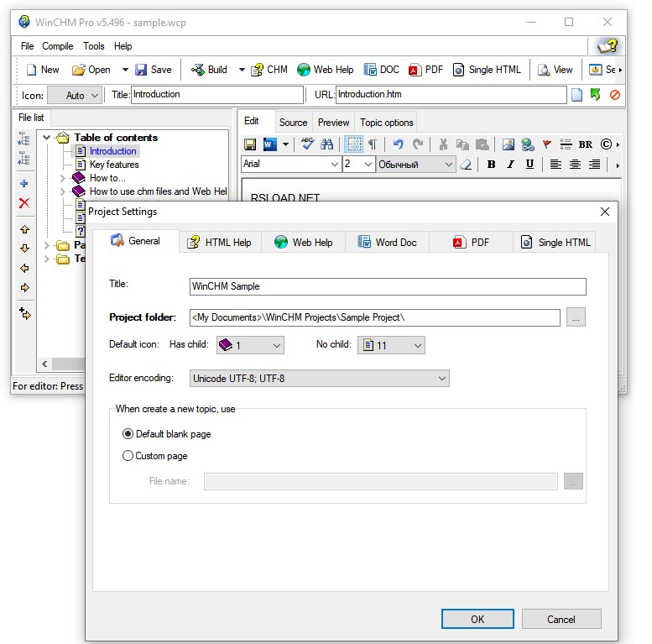Open the Editor encoding dropdown
The height and width of the screenshot is (644, 652).
(x=319, y=379)
